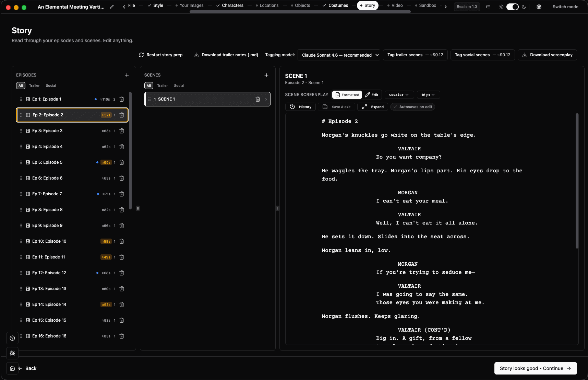Viewport: 588px width, 380px height.
Task: Click the trash icon for SCENE 1
Action: tap(258, 99)
